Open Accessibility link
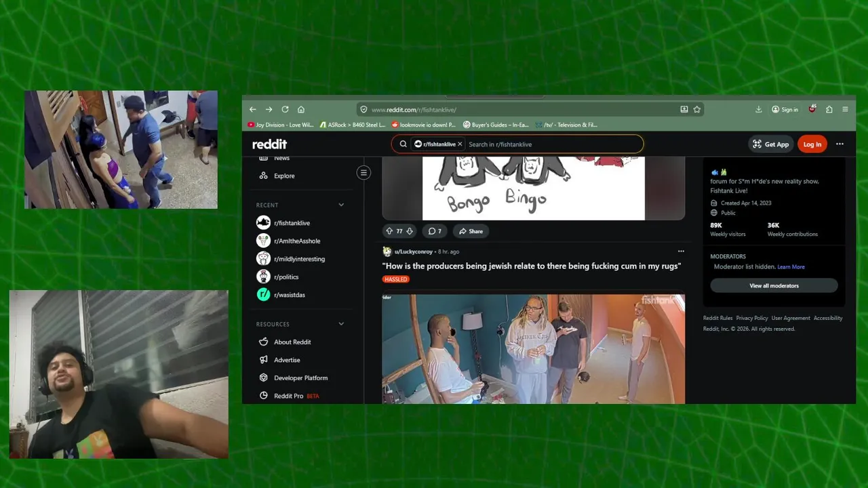Viewport: 868px width, 488px height. click(828, 318)
